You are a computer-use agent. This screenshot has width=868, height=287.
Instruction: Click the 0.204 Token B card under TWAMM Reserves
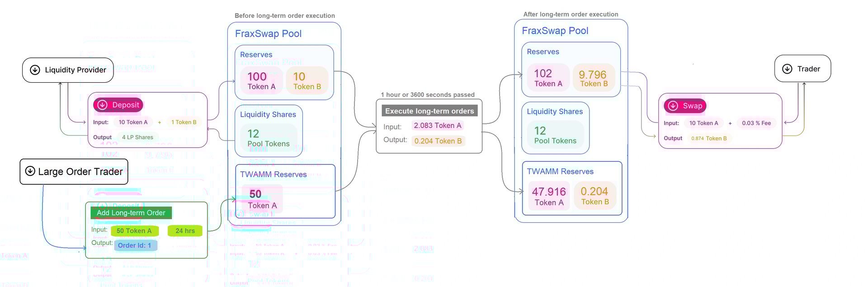[x=594, y=196]
